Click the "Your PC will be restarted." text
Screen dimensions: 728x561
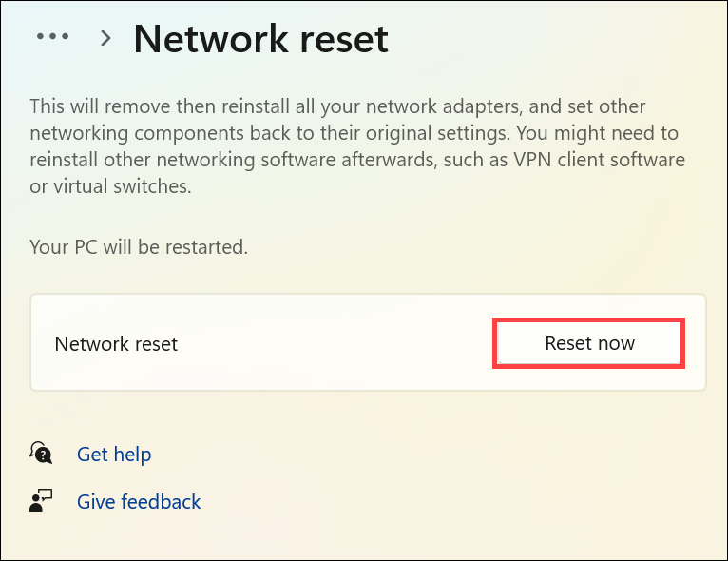click(x=139, y=247)
